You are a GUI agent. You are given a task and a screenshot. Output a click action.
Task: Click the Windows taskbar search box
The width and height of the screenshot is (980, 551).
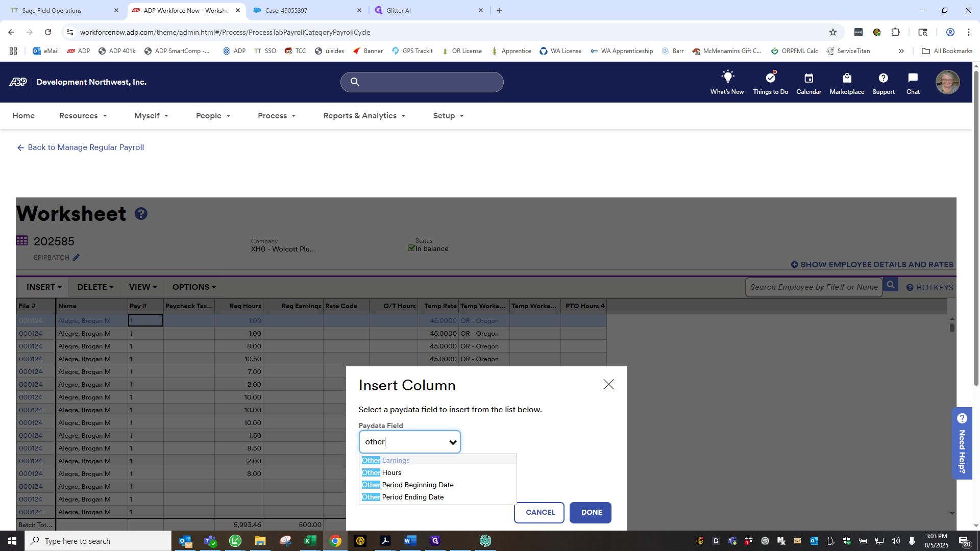pyautogui.click(x=98, y=541)
